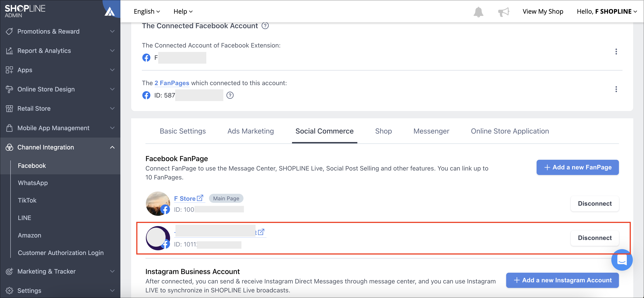Click the help icon beside Connected Facebook Account
644x298 pixels.
click(265, 26)
